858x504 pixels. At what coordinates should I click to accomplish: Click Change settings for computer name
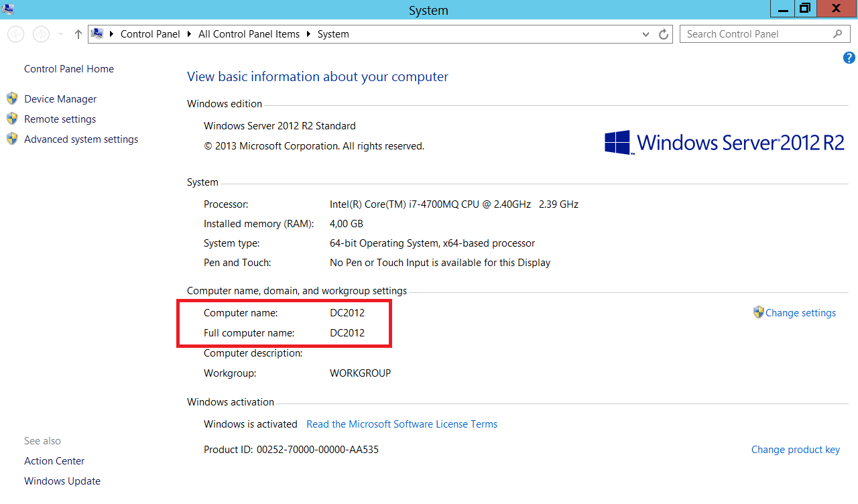tap(800, 313)
